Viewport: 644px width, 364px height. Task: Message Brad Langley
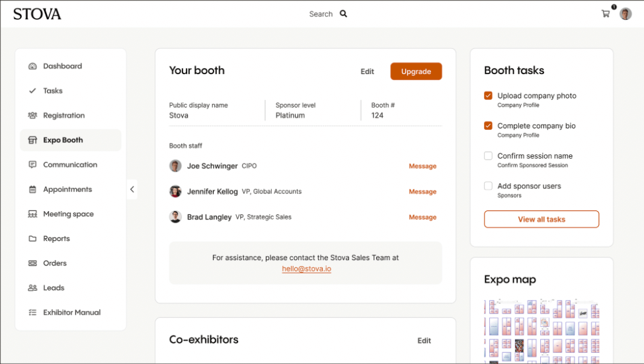[x=423, y=217]
